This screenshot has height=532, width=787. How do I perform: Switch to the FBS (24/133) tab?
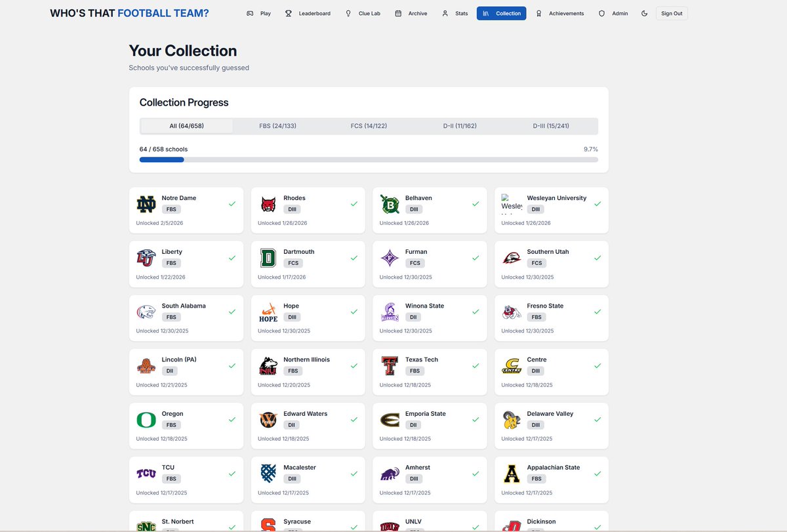pyautogui.click(x=277, y=126)
